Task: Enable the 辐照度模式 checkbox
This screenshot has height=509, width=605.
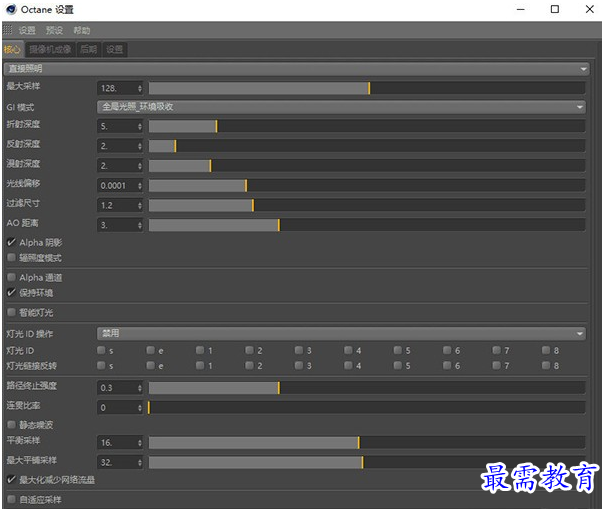Action: pyautogui.click(x=12, y=257)
